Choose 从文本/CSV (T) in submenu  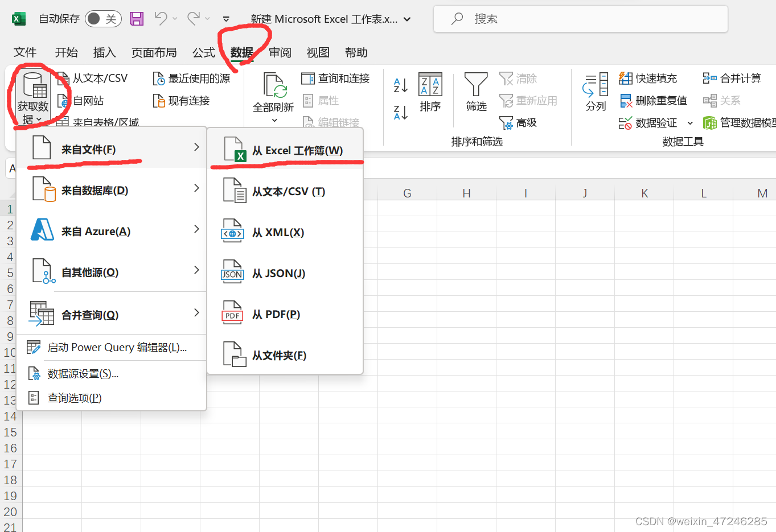(285, 192)
